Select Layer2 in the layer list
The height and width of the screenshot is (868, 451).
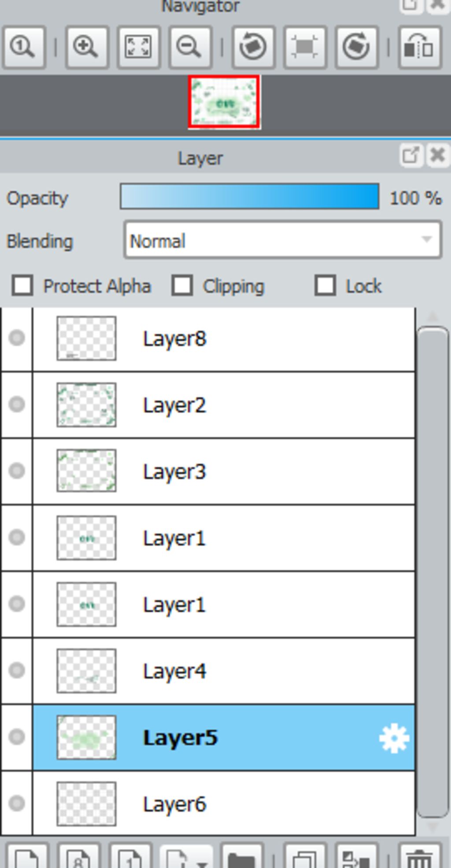click(224, 405)
